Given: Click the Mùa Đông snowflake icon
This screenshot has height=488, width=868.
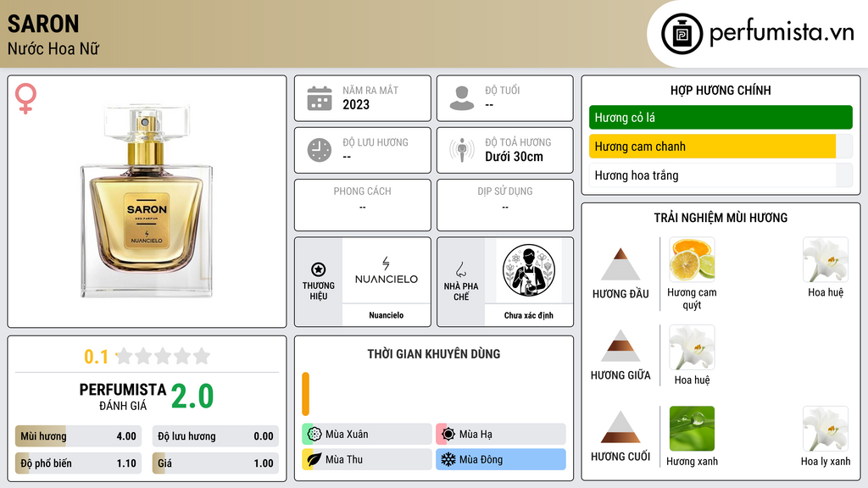Looking at the screenshot, I should coord(448,459).
